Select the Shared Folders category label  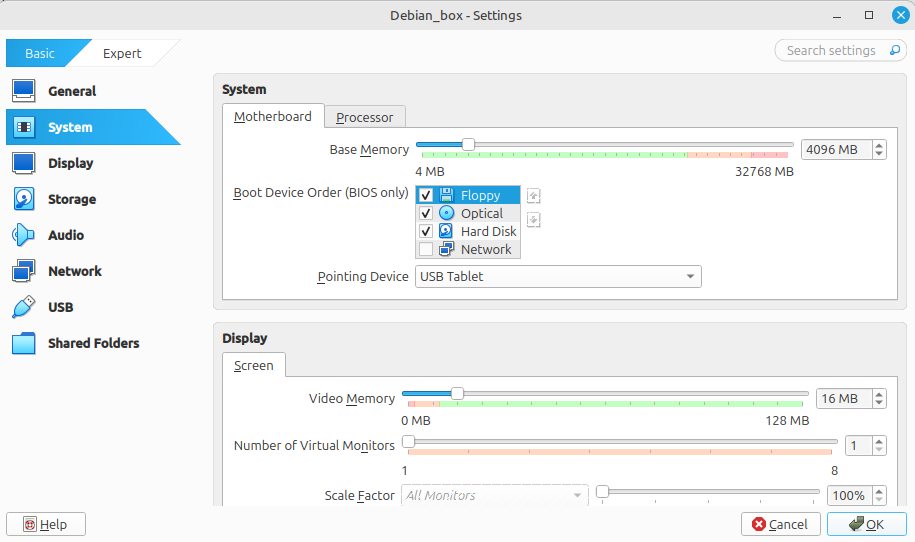coord(93,343)
